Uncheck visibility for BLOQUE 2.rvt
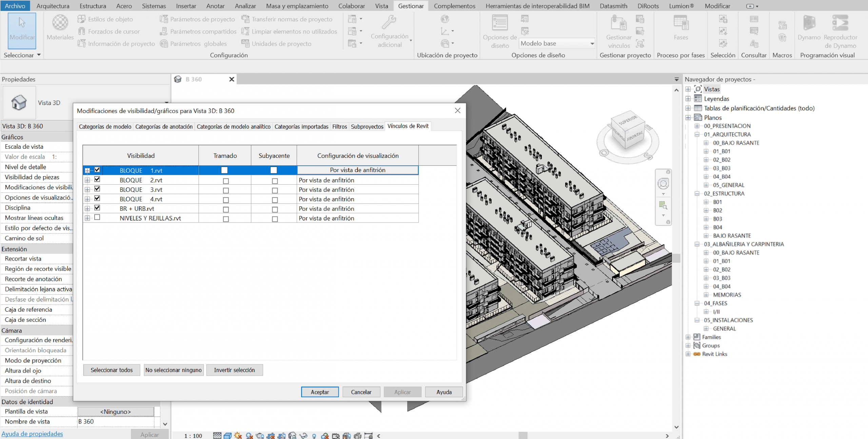Image resolution: width=868 pixels, height=439 pixels. pos(97,180)
